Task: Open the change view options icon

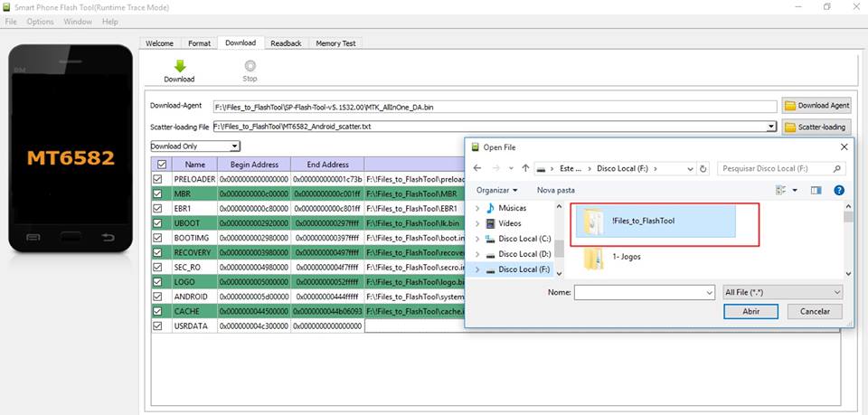Action: coord(781,190)
